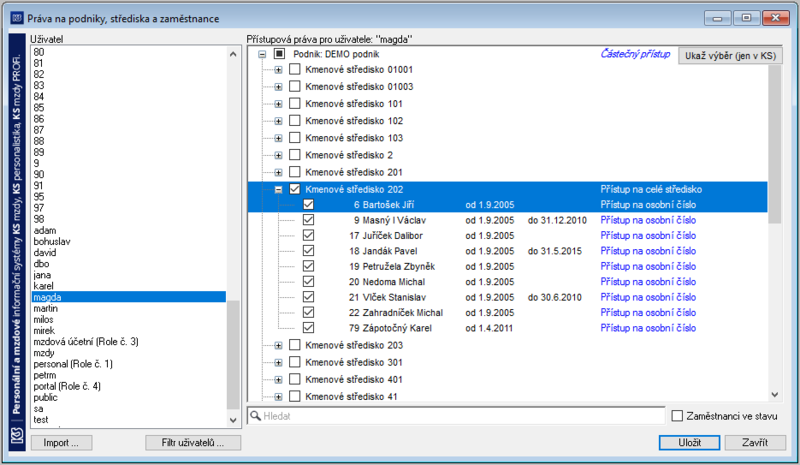Select user 'petrm' in list
This screenshot has width=800, height=465.
(x=45, y=375)
